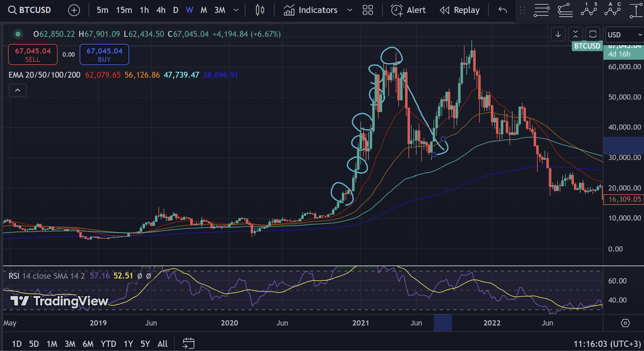Toggle the collapse pane icon beside USD
Screen dimensions: 644x351
576,35
